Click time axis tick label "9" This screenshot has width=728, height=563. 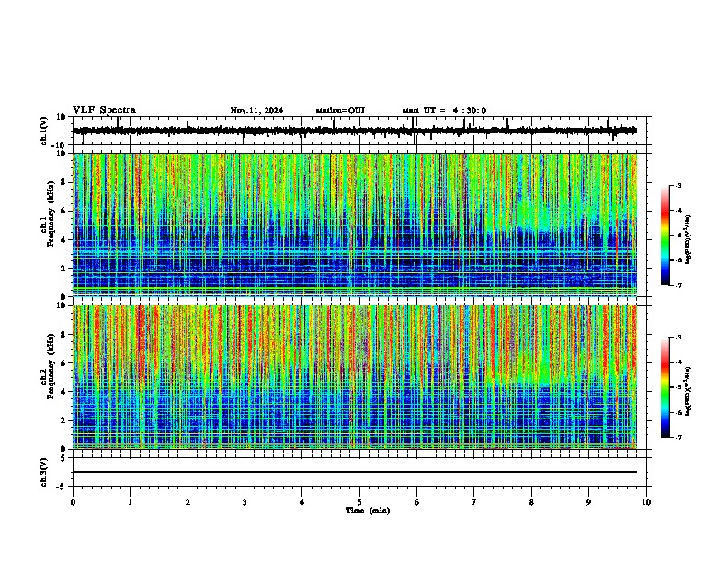[588, 502]
